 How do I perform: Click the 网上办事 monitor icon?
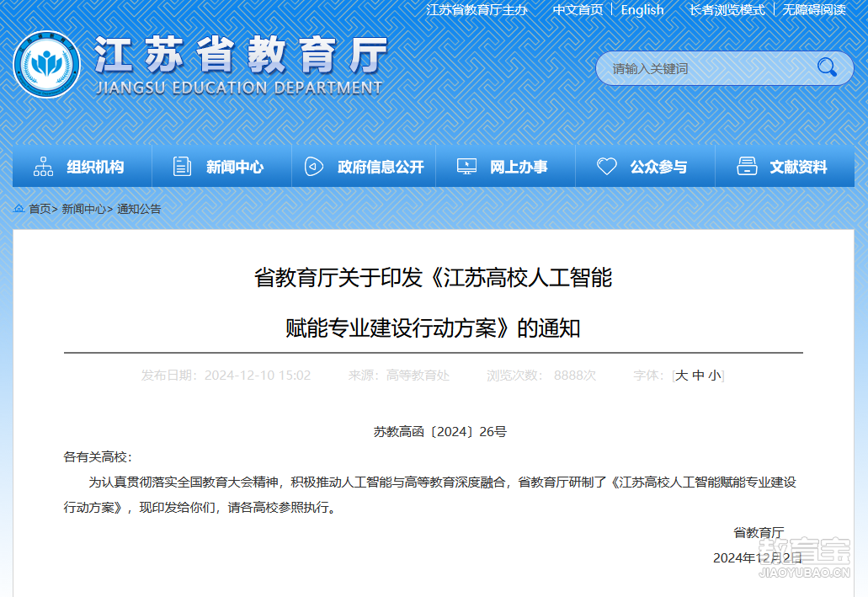[466, 166]
